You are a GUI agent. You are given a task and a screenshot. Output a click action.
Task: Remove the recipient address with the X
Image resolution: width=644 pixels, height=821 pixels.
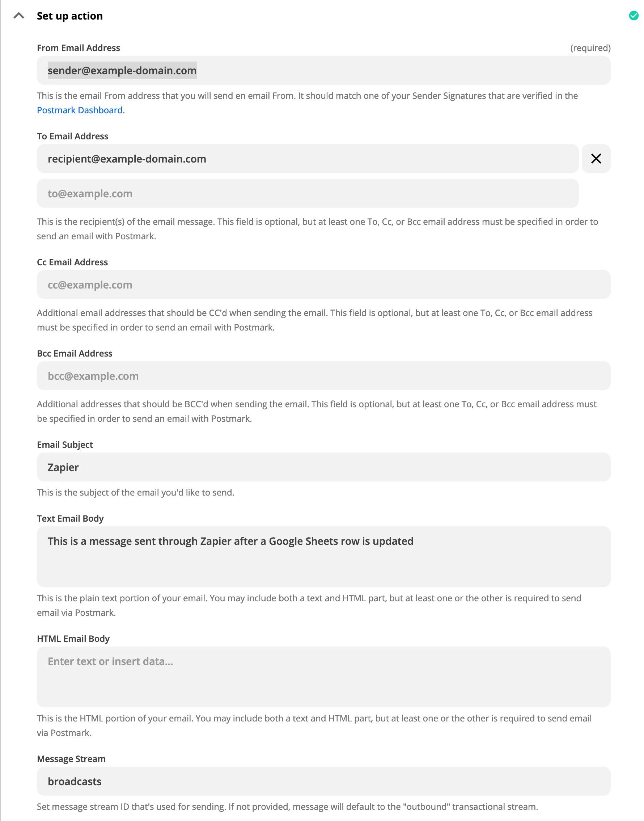(596, 159)
